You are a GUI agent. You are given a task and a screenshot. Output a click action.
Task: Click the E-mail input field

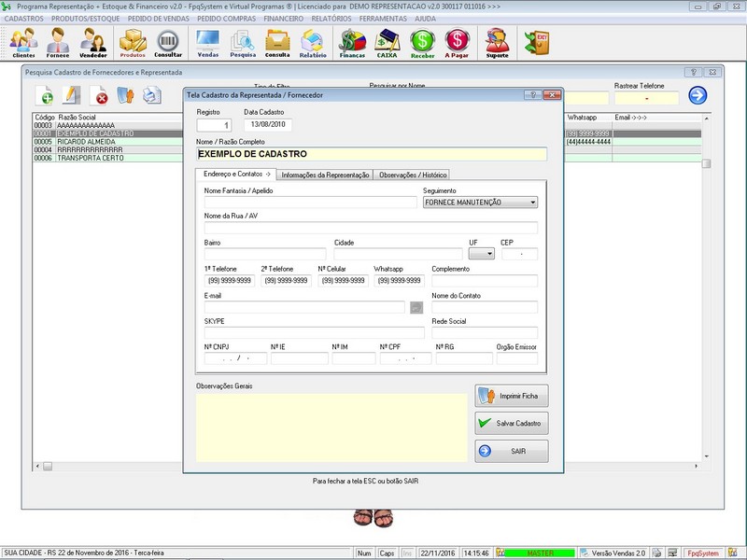click(x=304, y=307)
